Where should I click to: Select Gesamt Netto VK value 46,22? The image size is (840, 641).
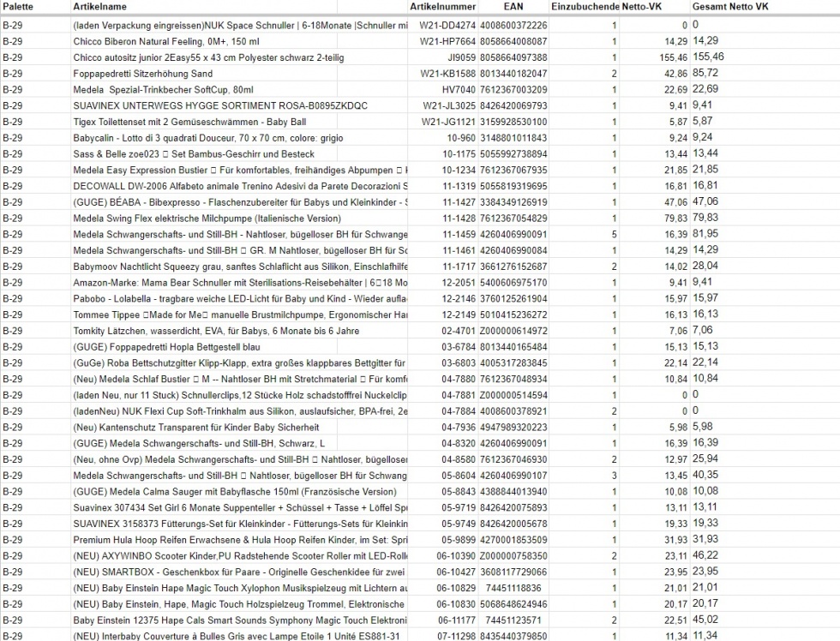705,554
